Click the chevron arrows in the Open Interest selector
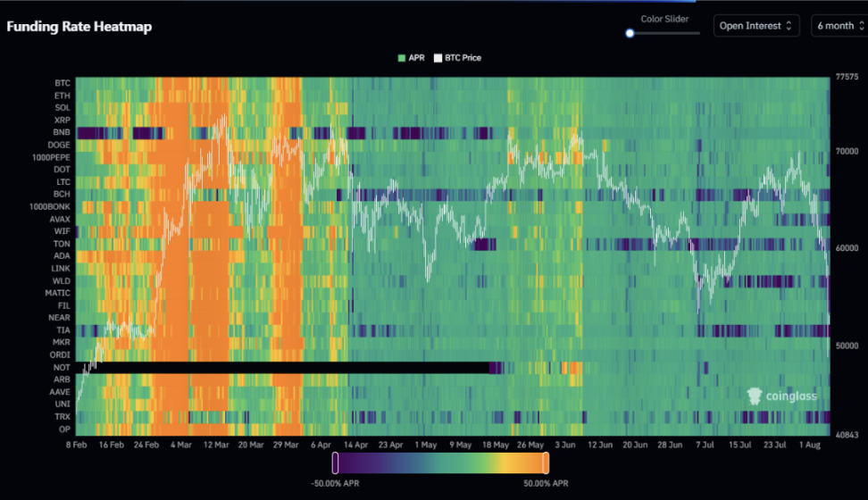 tap(789, 26)
